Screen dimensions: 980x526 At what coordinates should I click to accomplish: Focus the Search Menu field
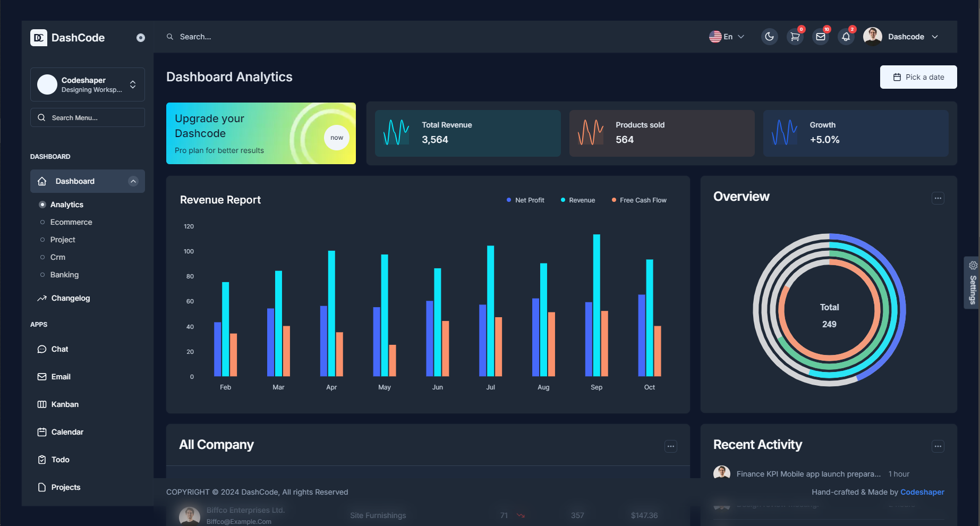(x=88, y=117)
